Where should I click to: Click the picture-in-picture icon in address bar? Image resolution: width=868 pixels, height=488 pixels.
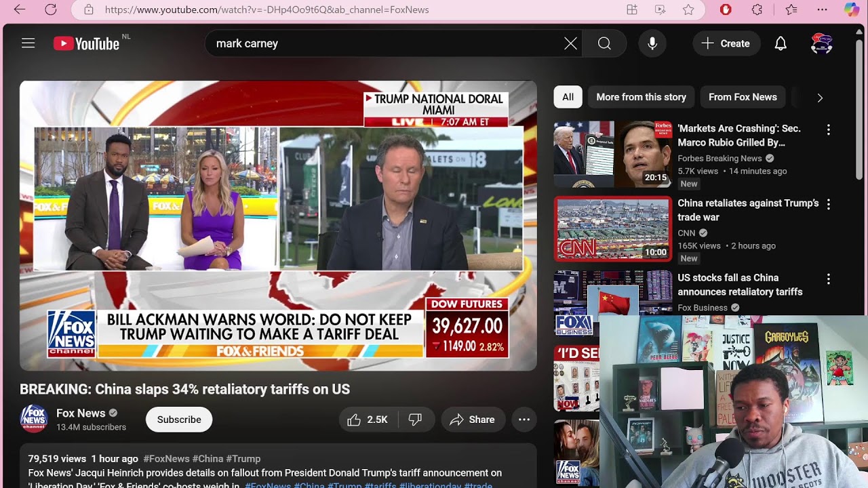click(660, 9)
